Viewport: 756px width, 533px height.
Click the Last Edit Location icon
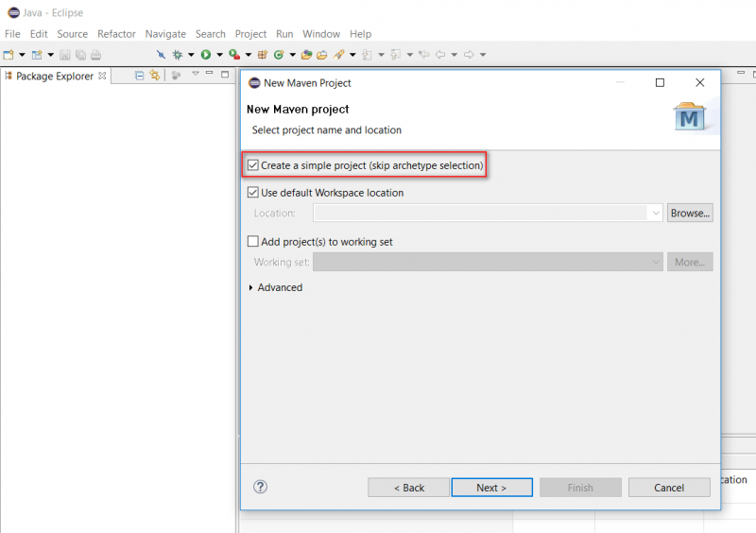point(423,55)
